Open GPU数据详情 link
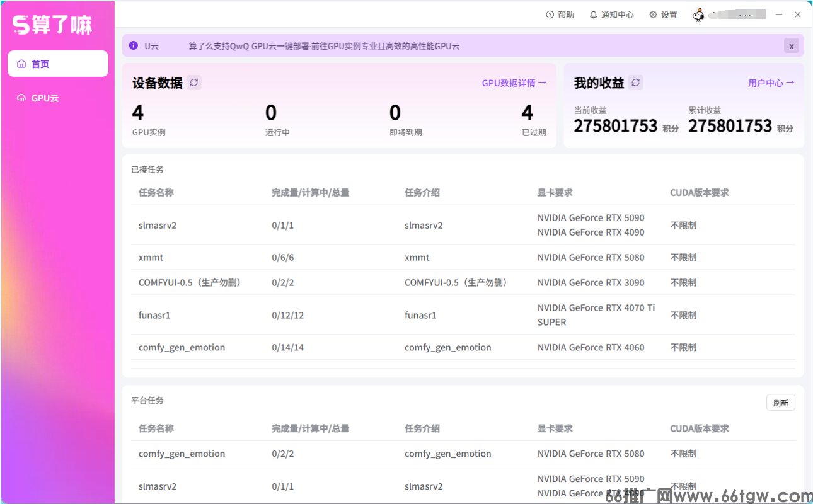This screenshot has width=813, height=504. 514,83
